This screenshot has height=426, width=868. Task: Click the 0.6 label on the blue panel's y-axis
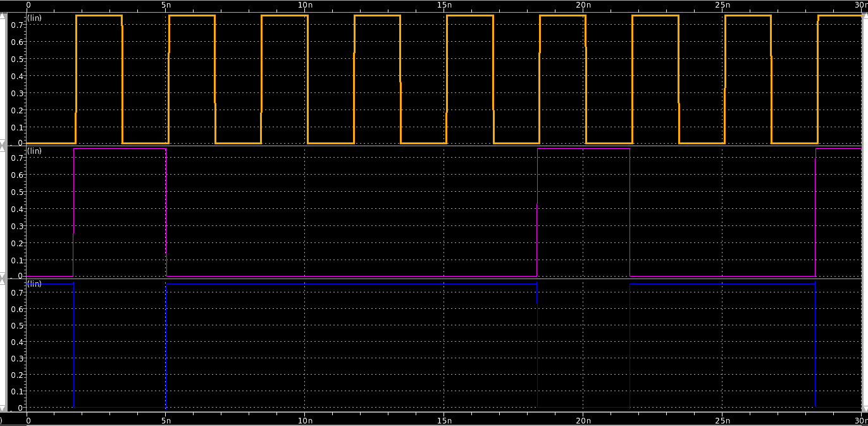(x=17, y=310)
